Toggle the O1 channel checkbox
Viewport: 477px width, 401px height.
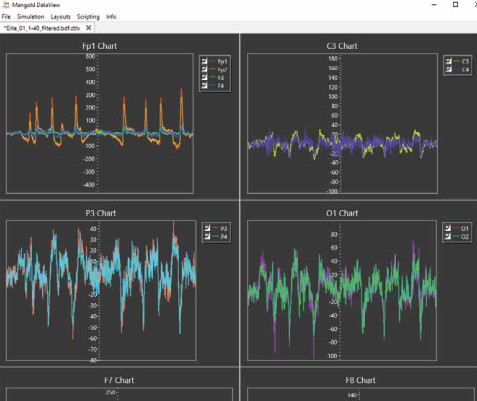click(x=448, y=228)
